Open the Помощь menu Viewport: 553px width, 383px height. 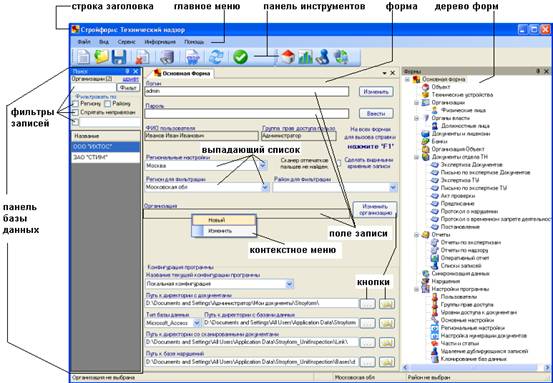click(x=194, y=42)
